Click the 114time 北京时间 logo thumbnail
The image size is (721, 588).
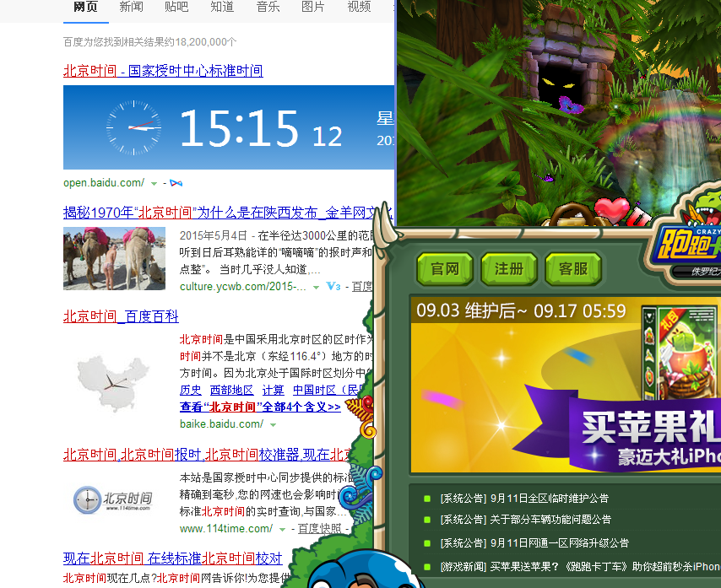(x=113, y=499)
